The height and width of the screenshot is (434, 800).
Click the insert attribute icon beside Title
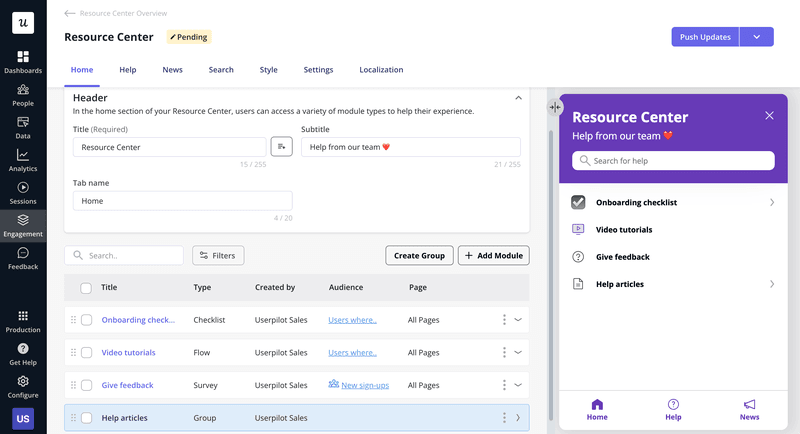pos(282,147)
